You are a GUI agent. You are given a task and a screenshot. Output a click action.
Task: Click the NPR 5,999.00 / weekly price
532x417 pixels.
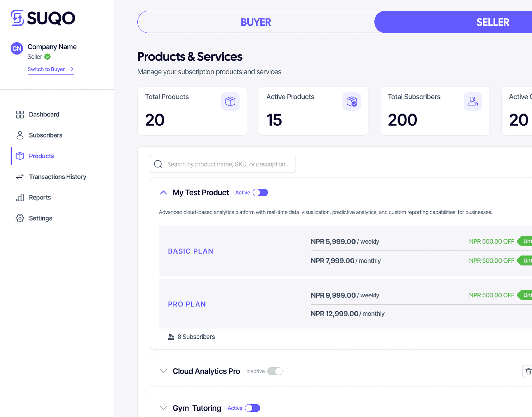tap(345, 241)
